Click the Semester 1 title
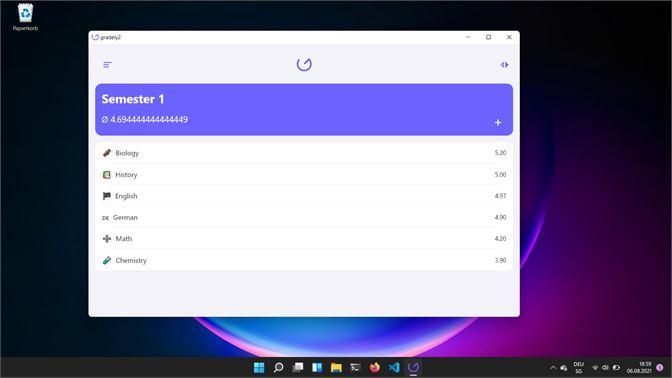The height and width of the screenshot is (378, 672). click(x=133, y=99)
